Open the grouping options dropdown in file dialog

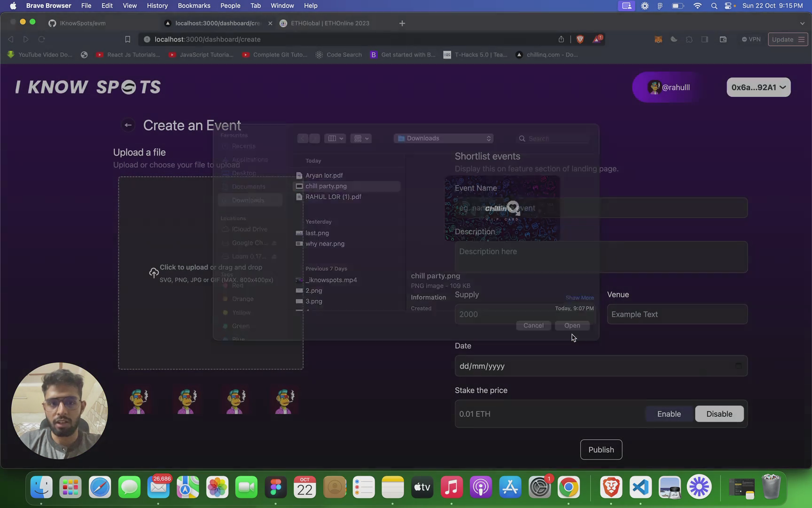pyautogui.click(x=361, y=138)
